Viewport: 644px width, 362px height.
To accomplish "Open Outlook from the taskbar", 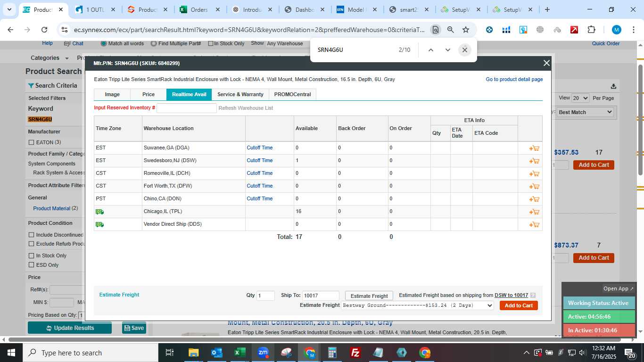I will coord(216,353).
